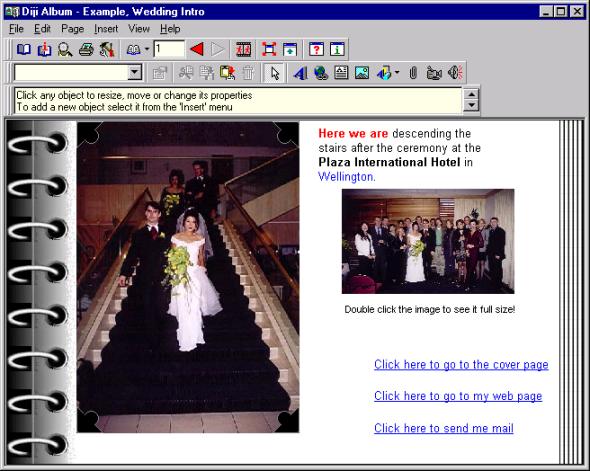
Task: Click the open album book icon
Action: tap(24, 50)
